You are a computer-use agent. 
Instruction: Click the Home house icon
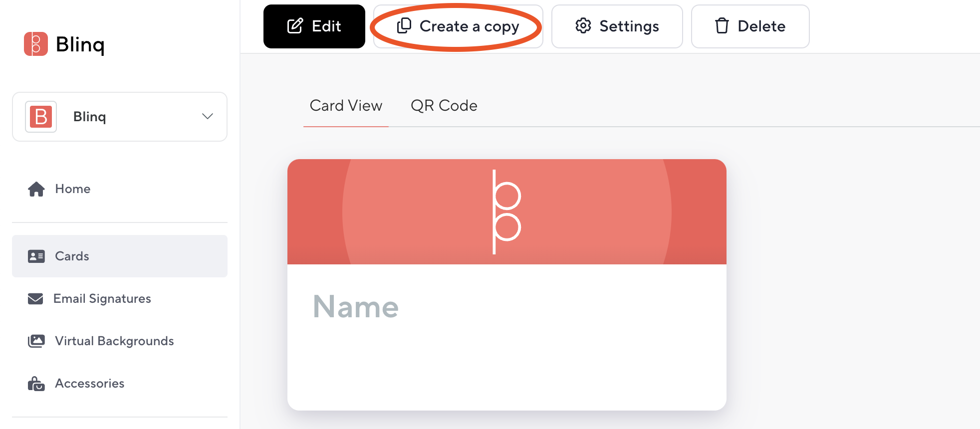[x=36, y=189]
